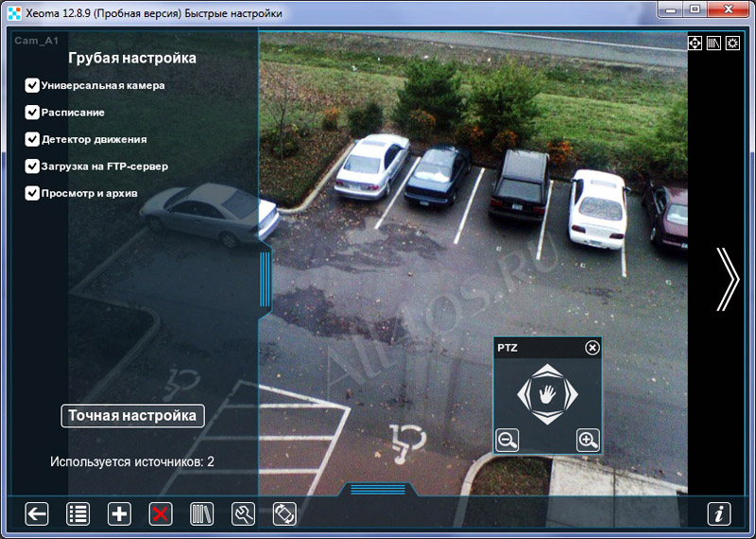Pan camera left with PTZ left arrow
The image size is (756, 539).
[523, 394]
